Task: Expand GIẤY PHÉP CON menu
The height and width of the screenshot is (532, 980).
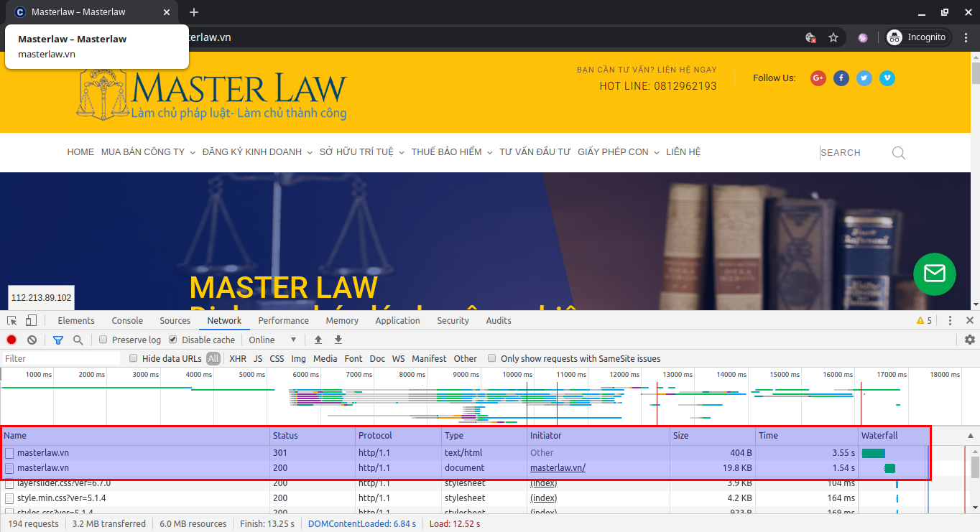Action: click(x=619, y=152)
